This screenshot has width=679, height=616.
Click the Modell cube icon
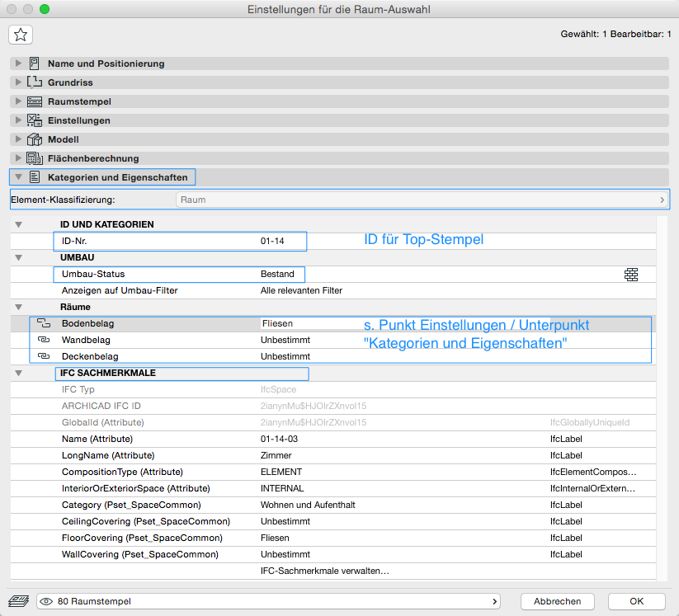coord(34,139)
